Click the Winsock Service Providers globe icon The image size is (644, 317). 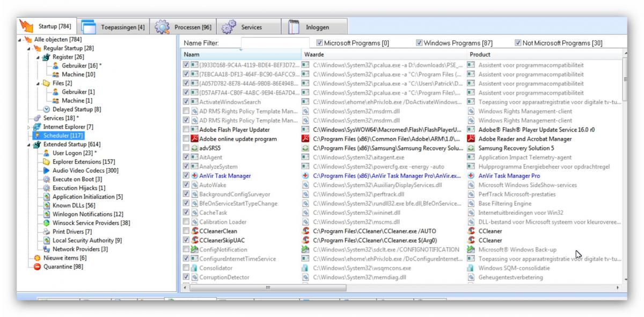(x=47, y=223)
